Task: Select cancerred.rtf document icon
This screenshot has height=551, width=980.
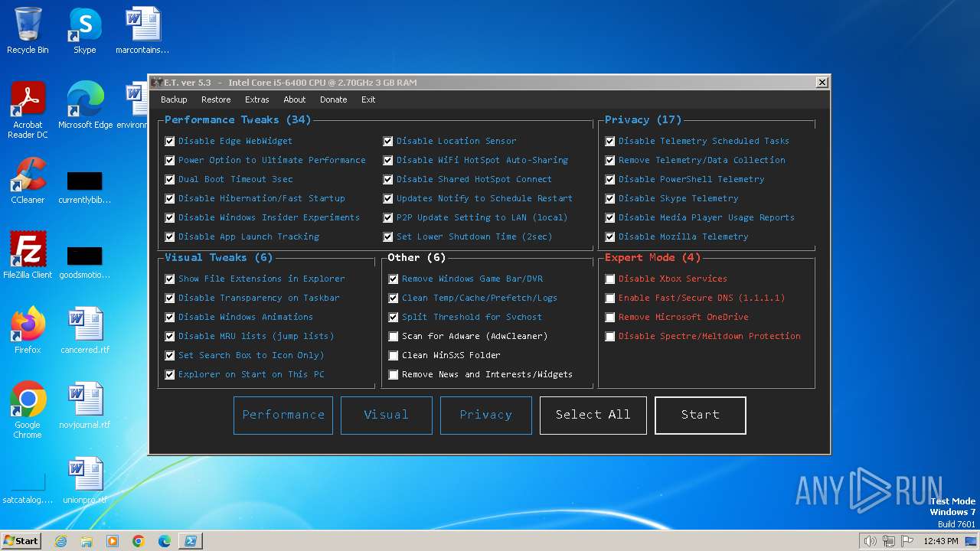Action: (x=85, y=330)
